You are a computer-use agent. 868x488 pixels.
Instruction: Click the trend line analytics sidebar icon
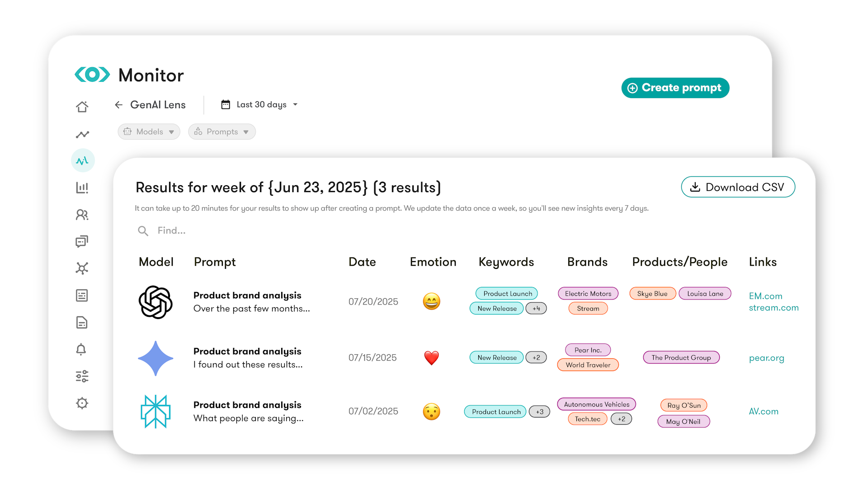point(82,134)
